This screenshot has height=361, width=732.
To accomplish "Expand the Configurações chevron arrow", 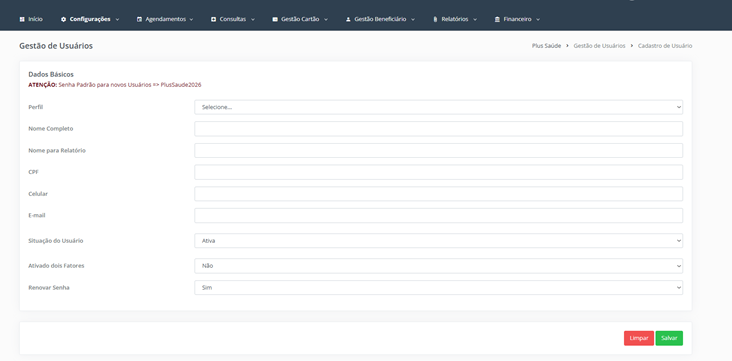I will (x=117, y=20).
